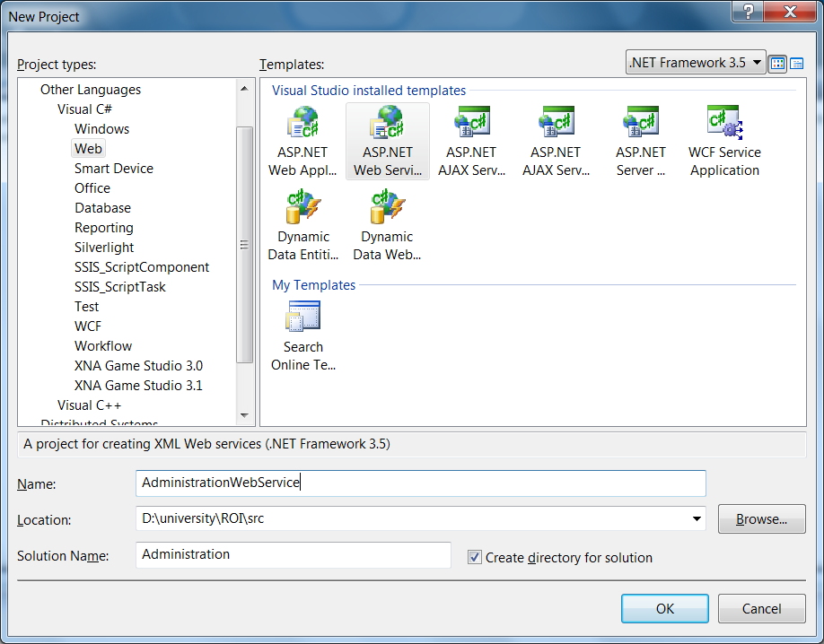Choose Smart Device project type
The image size is (824, 644).
114,169
